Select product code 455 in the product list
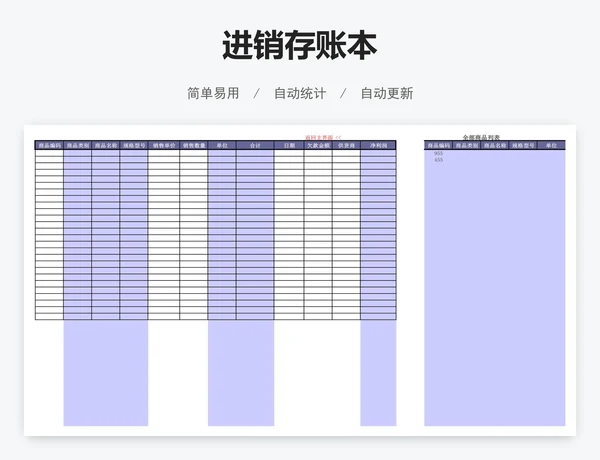The width and height of the screenshot is (600, 460). coord(438,160)
